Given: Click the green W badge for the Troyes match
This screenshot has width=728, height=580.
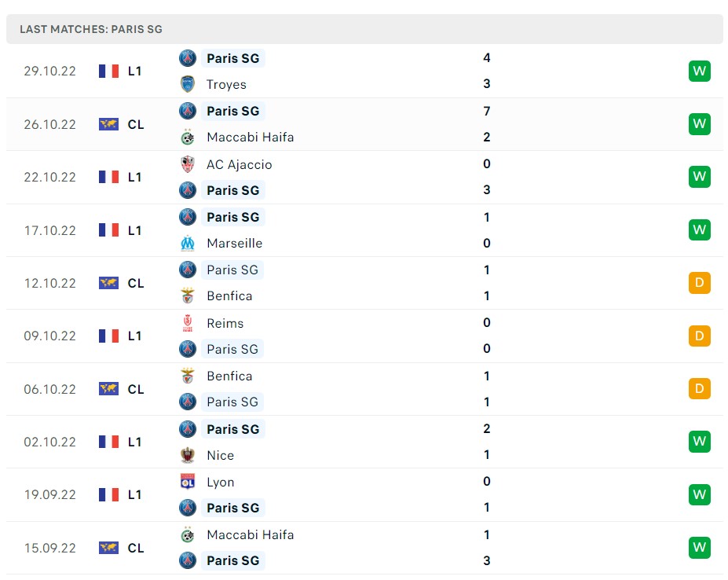Looking at the screenshot, I should (699, 71).
